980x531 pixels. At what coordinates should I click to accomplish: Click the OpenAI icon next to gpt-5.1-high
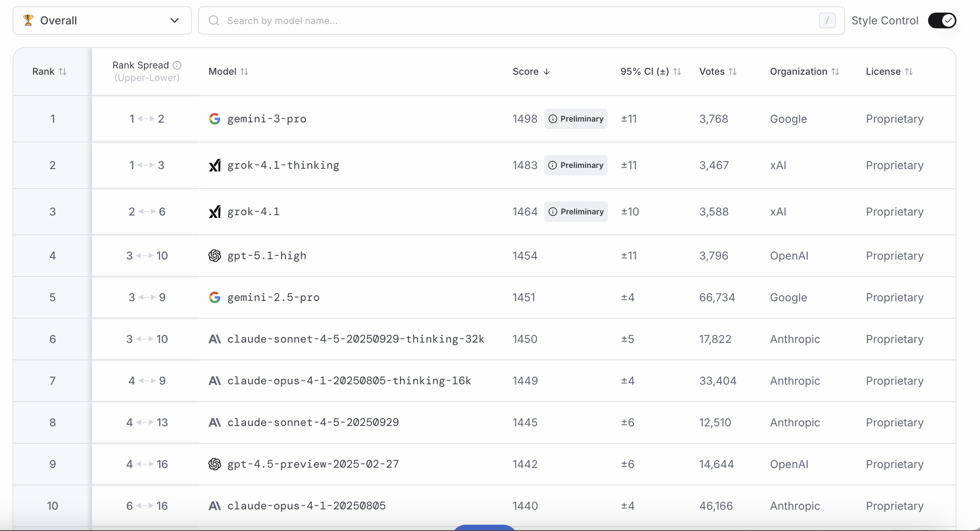215,256
